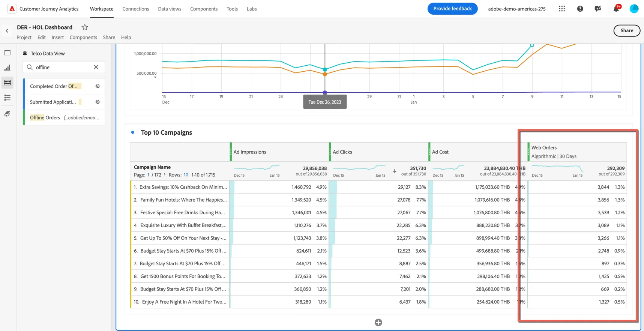This screenshot has height=331, width=644.
Task: Click the Ad Impressions column header
Action: coord(280,152)
